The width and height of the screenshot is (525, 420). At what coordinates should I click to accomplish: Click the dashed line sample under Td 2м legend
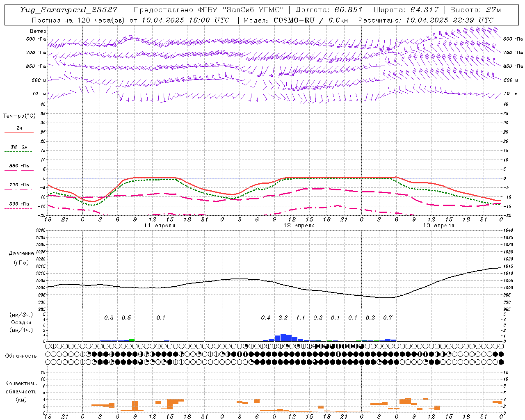[18, 152]
